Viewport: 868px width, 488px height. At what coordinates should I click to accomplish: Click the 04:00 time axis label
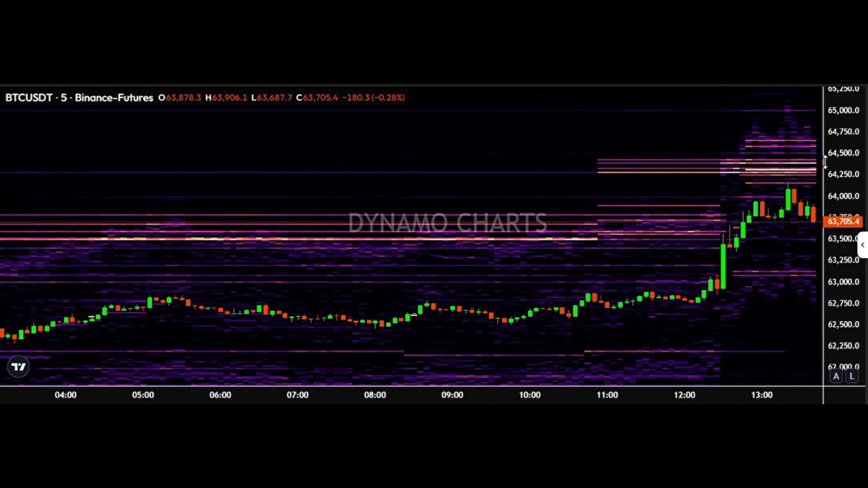[x=66, y=395]
